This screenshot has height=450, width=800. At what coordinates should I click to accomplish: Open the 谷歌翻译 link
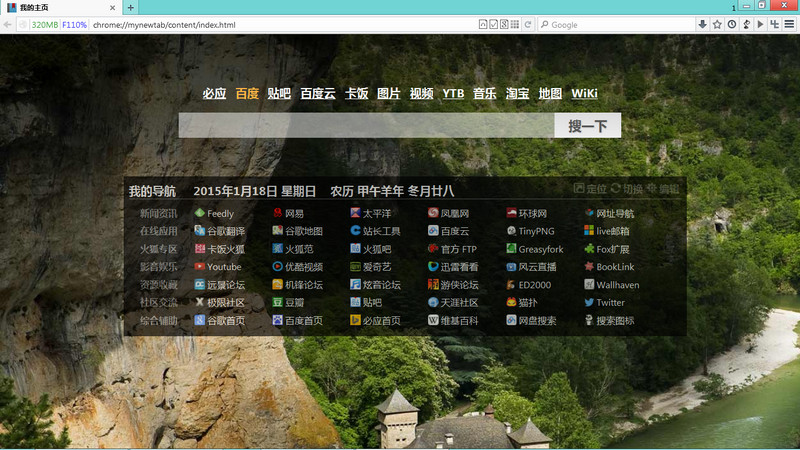click(220, 231)
